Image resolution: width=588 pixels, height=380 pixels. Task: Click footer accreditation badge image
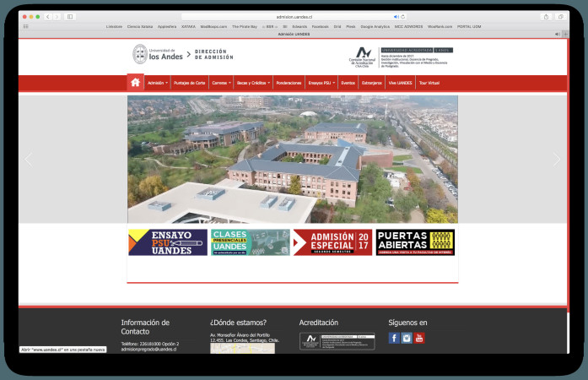337,341
